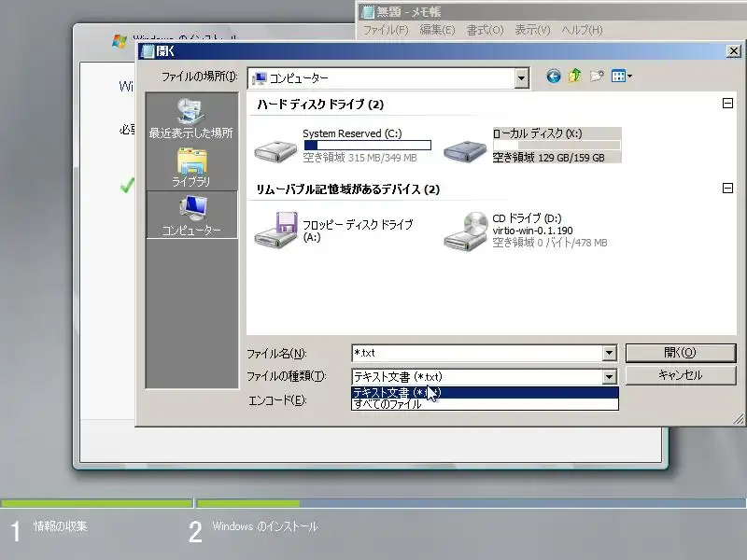Screen dimensions: 747x560
Task: Close the 開く dialog
Action: point(734,51)
